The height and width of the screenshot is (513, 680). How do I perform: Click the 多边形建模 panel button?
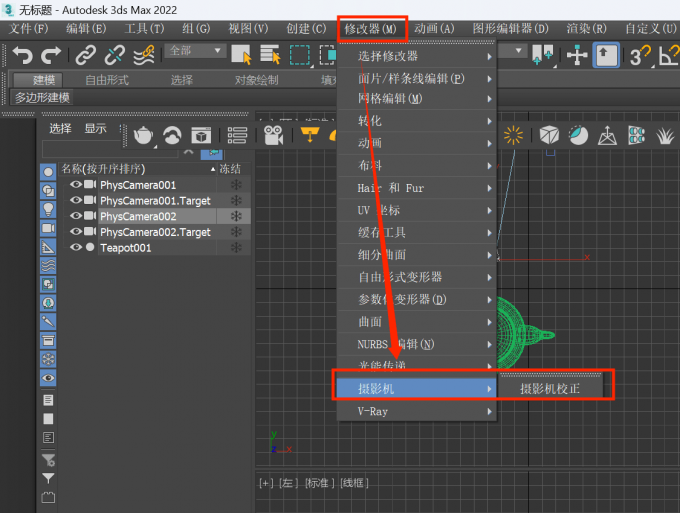click(x=42, y=98)
